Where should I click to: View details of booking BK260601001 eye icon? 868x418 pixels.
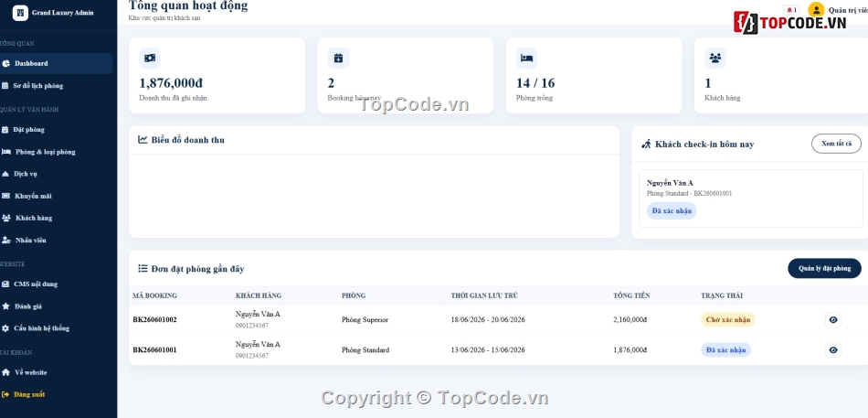tap(833, 349)
